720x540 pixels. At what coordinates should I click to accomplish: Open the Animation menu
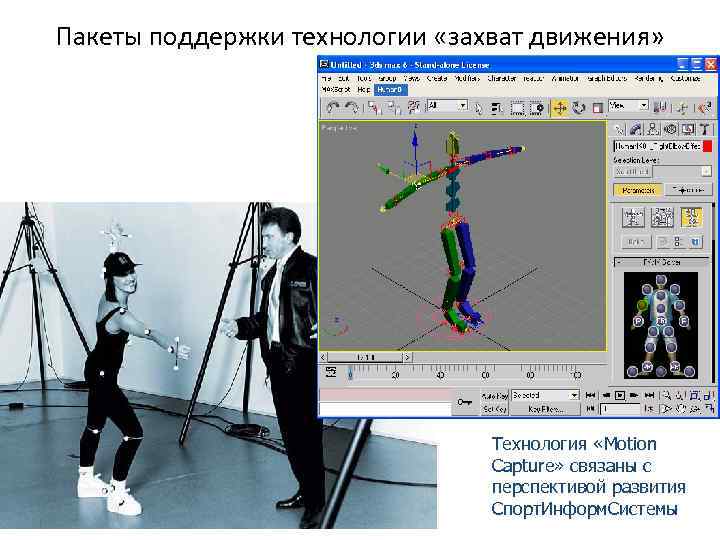click(565, 79)
